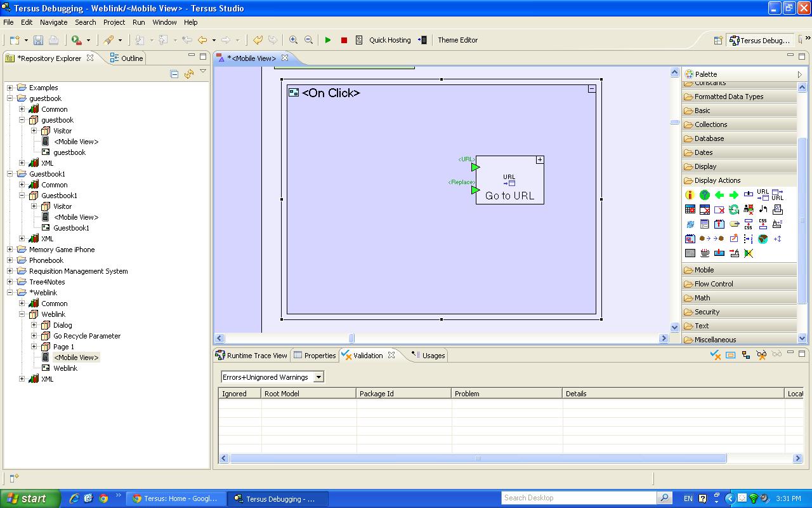
Task: Click the green Run play button
Action: point(328,40)
